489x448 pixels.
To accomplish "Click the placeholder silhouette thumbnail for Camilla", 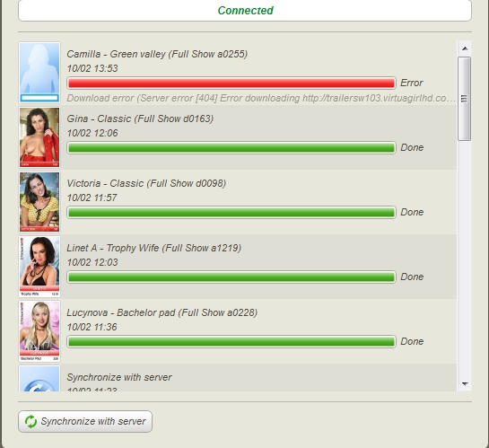I will [39, 73].
